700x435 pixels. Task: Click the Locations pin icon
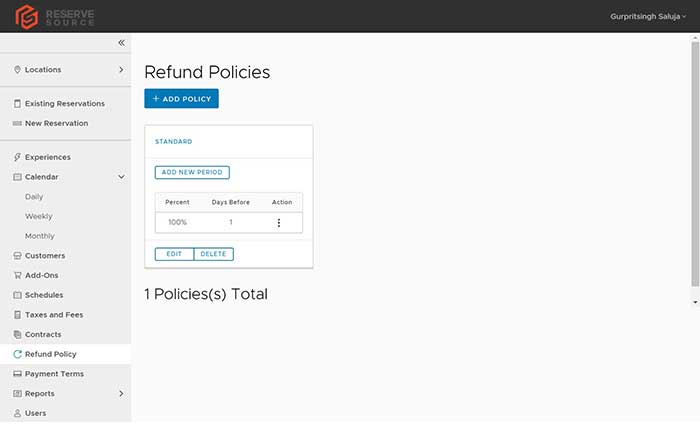[x=17, y=70]
